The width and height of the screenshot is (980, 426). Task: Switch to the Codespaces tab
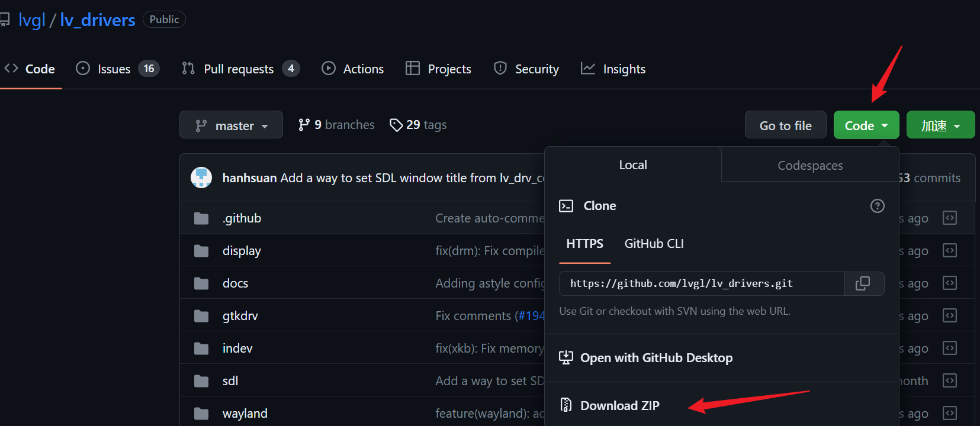click(810, 165)
